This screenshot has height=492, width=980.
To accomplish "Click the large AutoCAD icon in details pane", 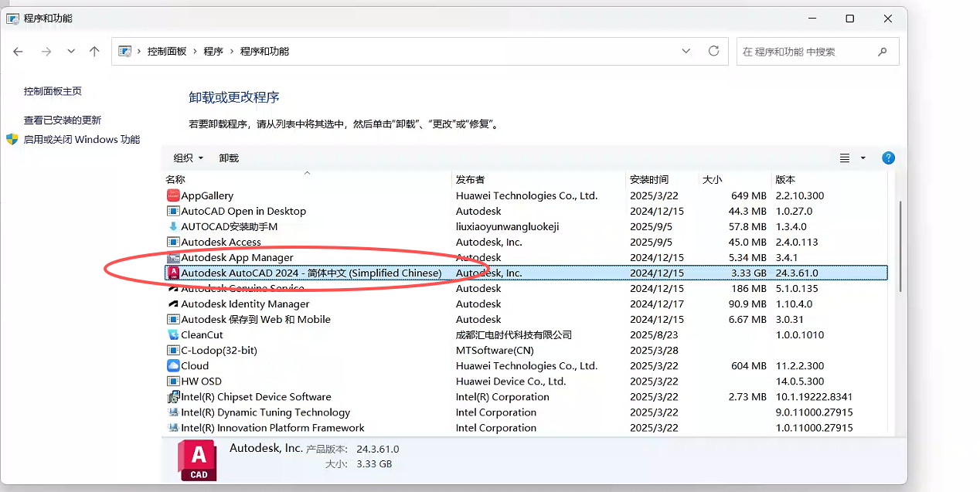I will point(197,460).
